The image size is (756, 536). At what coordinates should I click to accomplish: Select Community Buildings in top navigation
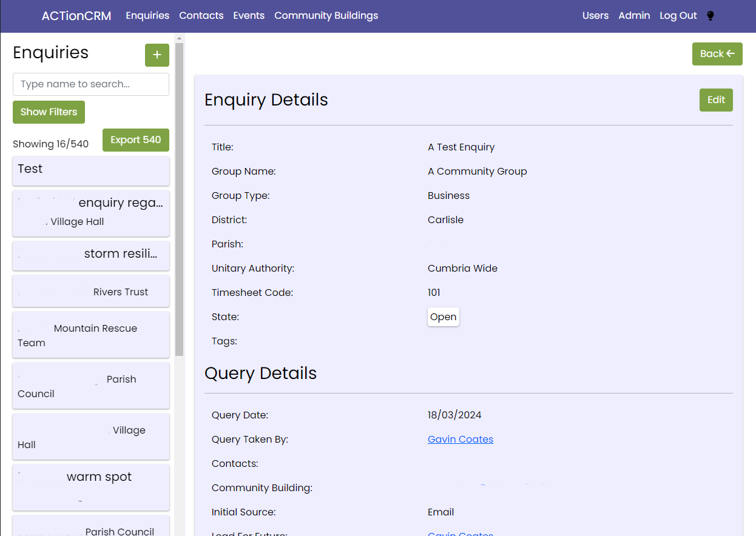coord(326,16)
